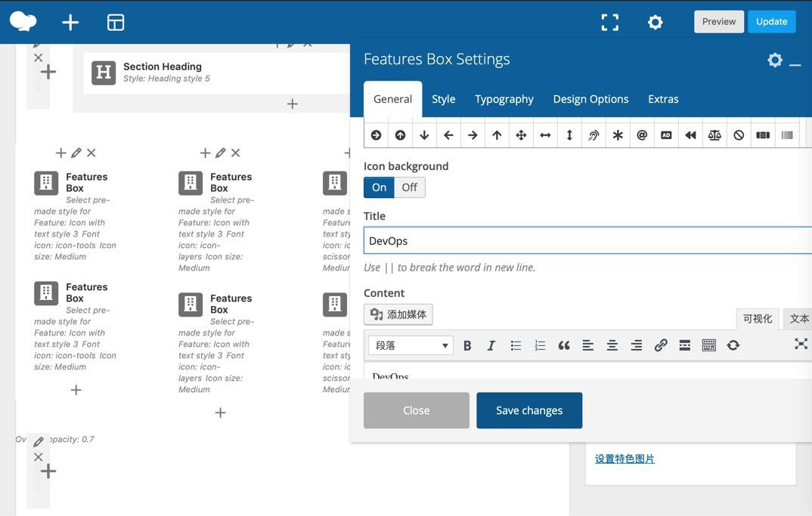Select the balance scale icon in icon picker
The image size is (812, 516).
click(x=714, y=135)
